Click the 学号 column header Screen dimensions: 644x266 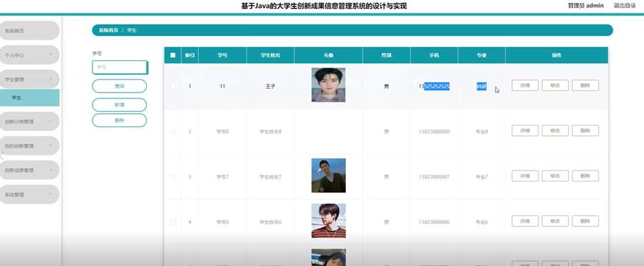(x=222, y=55)
